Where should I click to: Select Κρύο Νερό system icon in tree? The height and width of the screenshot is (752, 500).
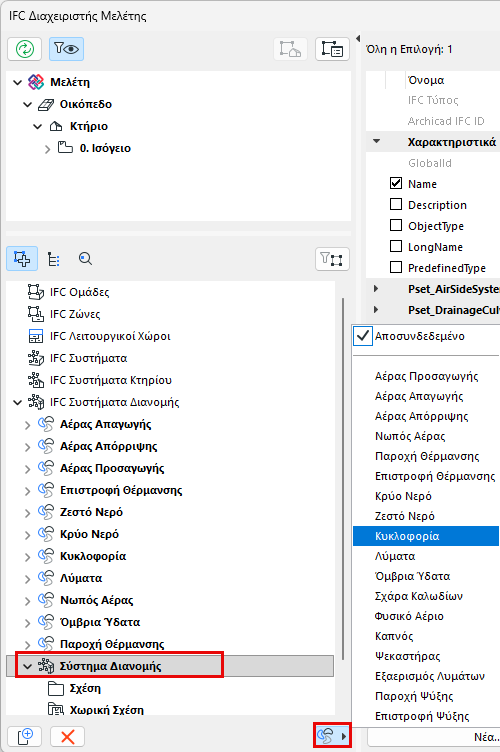(46, 534)
